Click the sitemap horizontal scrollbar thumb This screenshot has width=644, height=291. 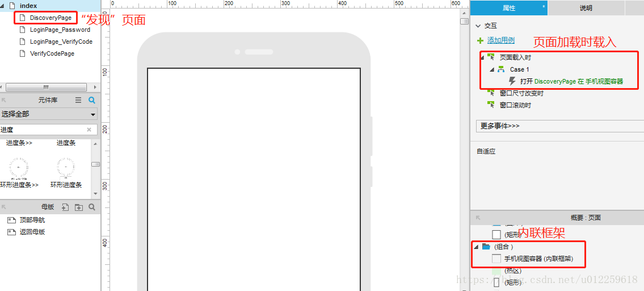[46, 88]
